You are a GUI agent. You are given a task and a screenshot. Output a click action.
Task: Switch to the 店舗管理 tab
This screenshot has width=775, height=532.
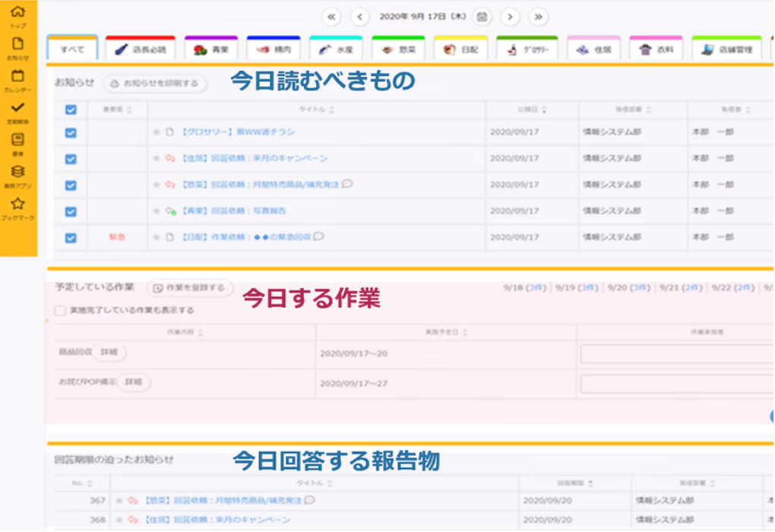[x=727, y=49]
